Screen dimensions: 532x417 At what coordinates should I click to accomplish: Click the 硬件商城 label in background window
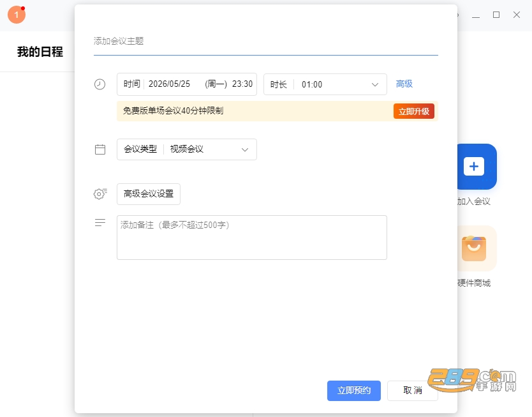[x=474, y=283]
